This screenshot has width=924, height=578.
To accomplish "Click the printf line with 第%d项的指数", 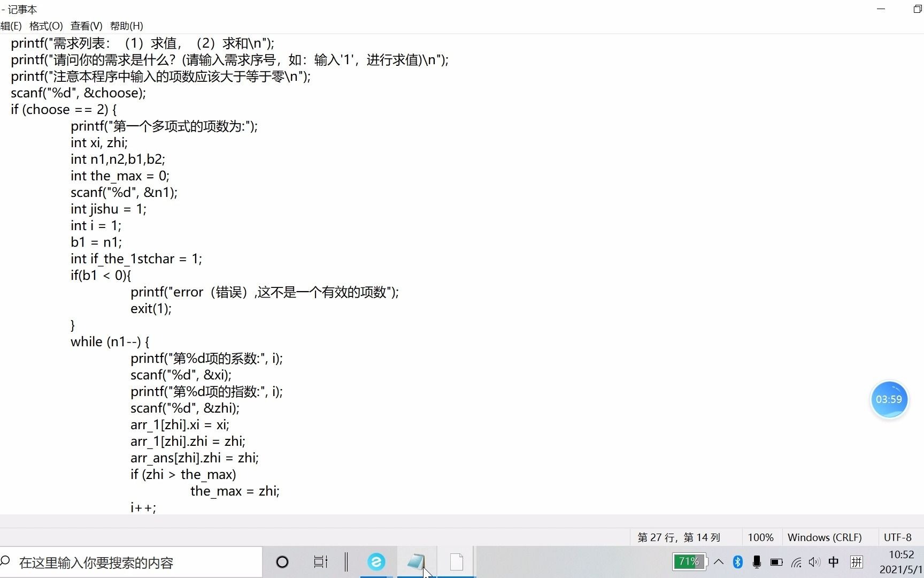I will pos(207,391).
